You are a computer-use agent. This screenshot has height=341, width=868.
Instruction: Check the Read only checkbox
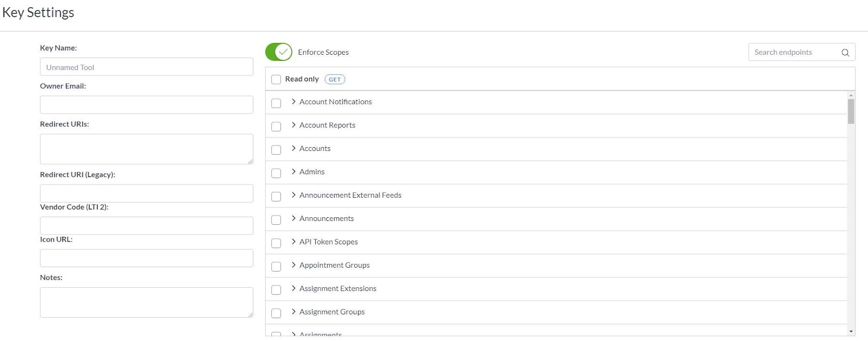276,79
